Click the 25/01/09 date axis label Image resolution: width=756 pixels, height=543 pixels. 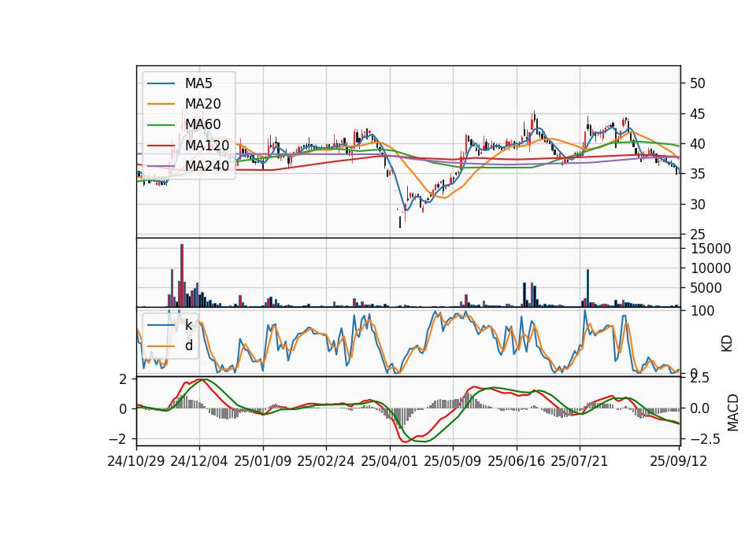coord(263,461)
